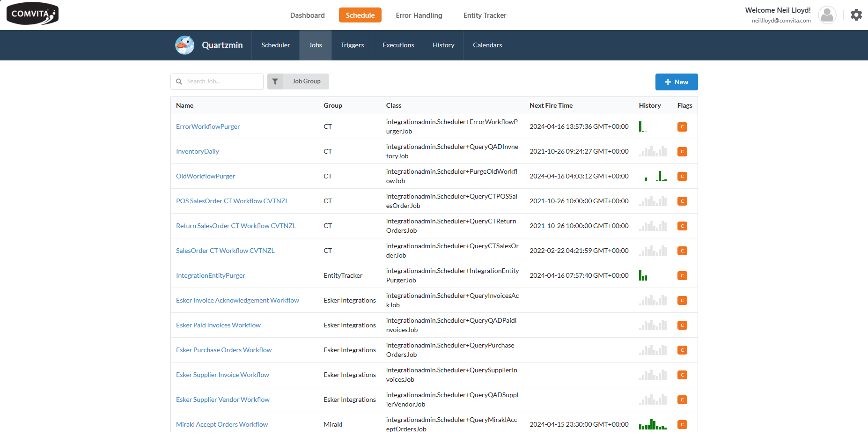Open POS SalesOrder CT Workflow CVTNZL job
Screen dimensions: 868x444
(232, 201)
